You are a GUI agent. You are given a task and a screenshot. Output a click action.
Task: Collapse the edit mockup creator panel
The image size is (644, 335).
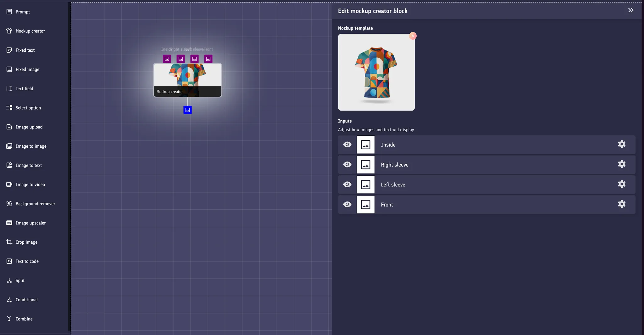(631, 10)
